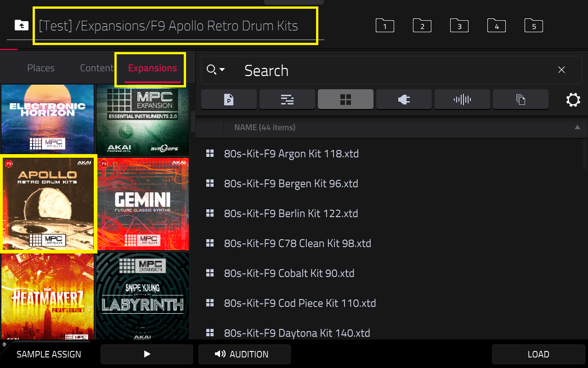The height and width of the screenshot is (368, 588).
Task: Open browser settings gear
Action: click(x=573, y=100)
